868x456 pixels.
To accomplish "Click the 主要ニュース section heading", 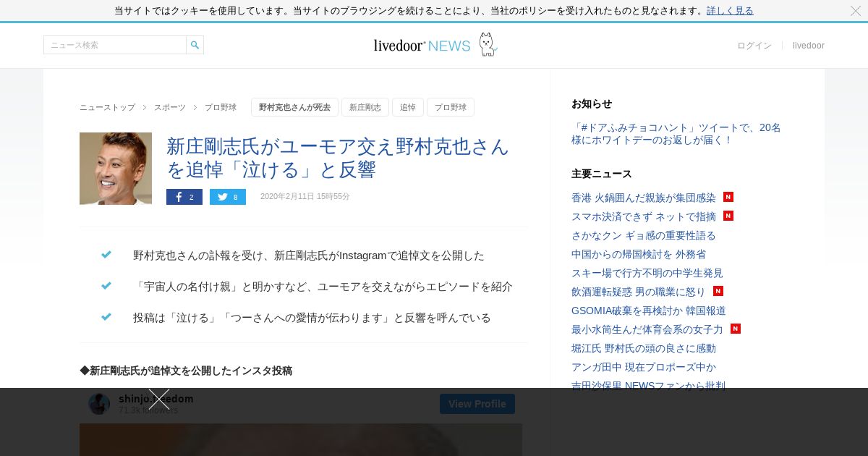I will (x=602, y=174).
